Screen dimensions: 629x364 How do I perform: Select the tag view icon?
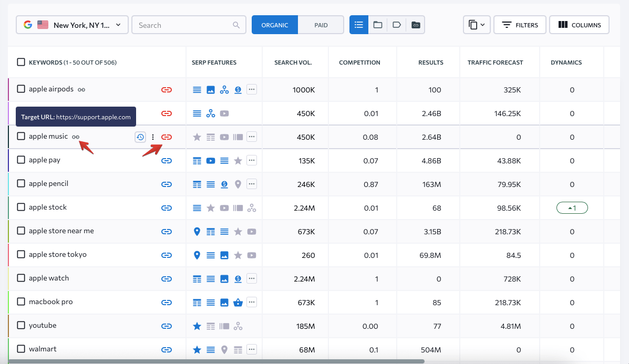tap(397, 25)
